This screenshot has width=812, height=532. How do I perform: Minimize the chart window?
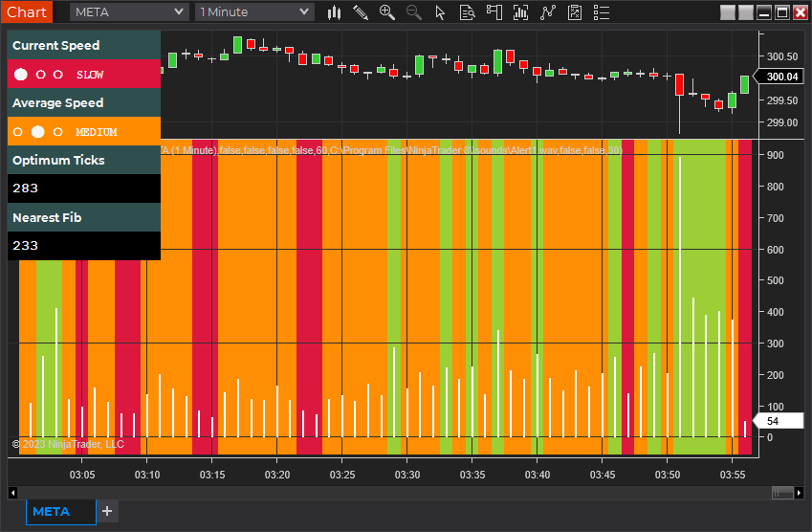point(764,12)
